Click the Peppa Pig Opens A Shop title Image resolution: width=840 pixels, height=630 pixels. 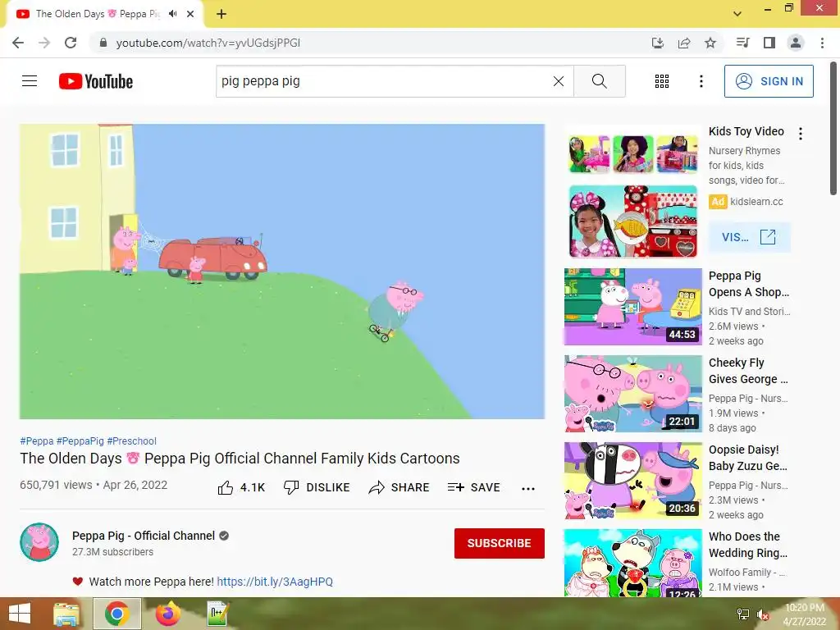pos(749,284)
